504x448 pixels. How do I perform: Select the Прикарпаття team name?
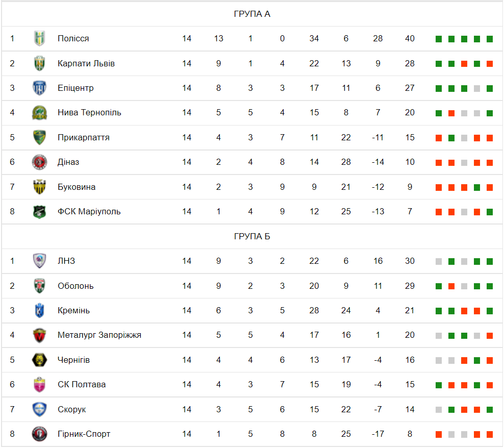[x=84, y=138]
